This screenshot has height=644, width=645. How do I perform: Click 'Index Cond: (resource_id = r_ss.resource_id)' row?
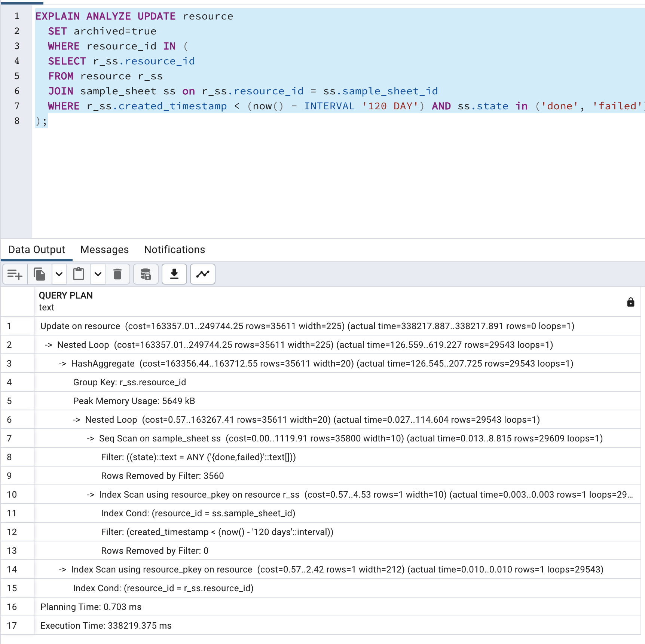pos(337,588)
